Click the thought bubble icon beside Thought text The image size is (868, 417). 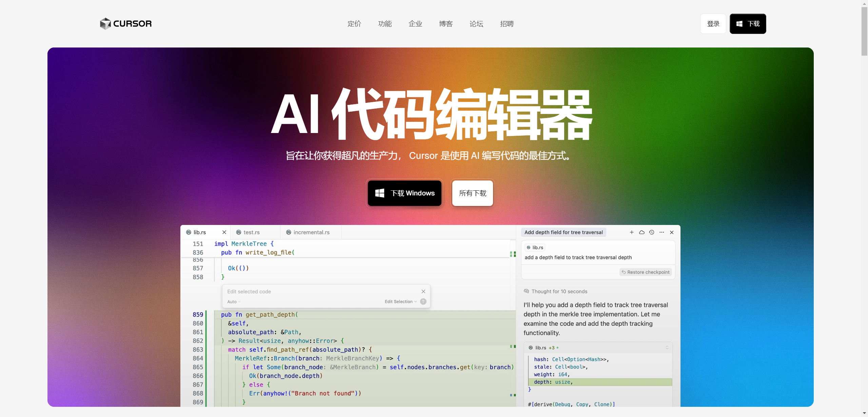[526, 291]
